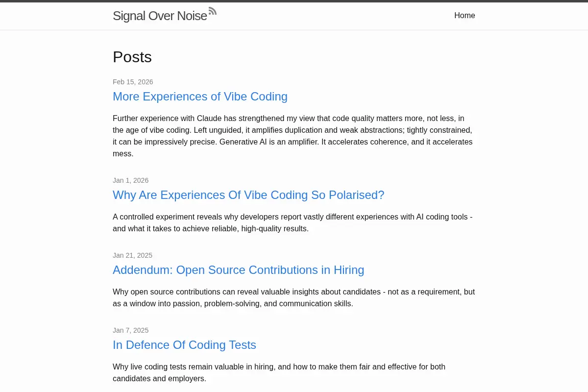Image resolution: width=588 pixels, height=392 pixels.
Task: Click the Jan 1, 2026 post date
Action: click(x=130, y=180)
